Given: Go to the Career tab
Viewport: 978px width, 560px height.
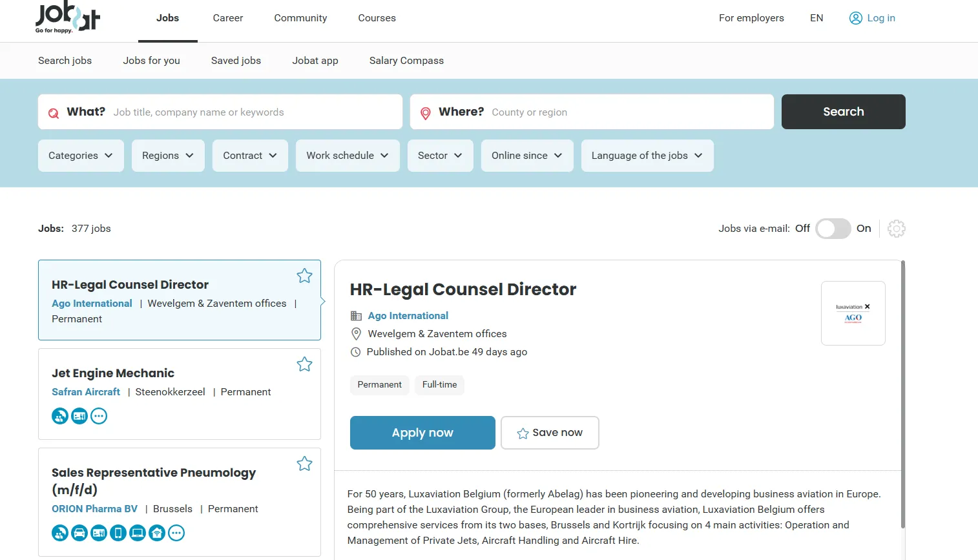Looking at the screenshot, I should pos(228,18).
